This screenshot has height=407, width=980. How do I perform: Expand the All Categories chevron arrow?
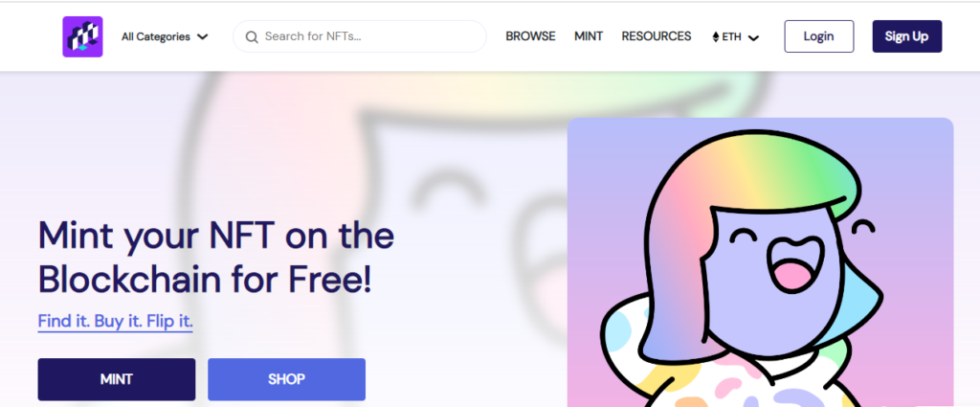202,37
